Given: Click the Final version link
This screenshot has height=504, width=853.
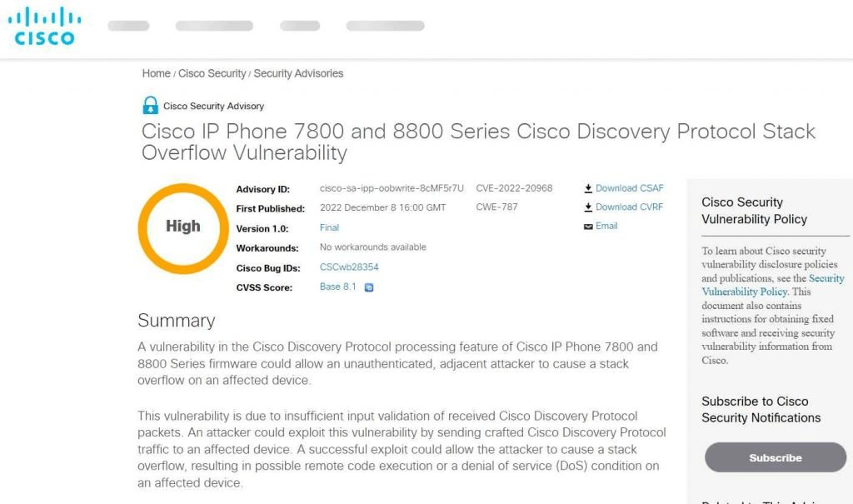Looking at the screenshot, I should coord(329,227).
